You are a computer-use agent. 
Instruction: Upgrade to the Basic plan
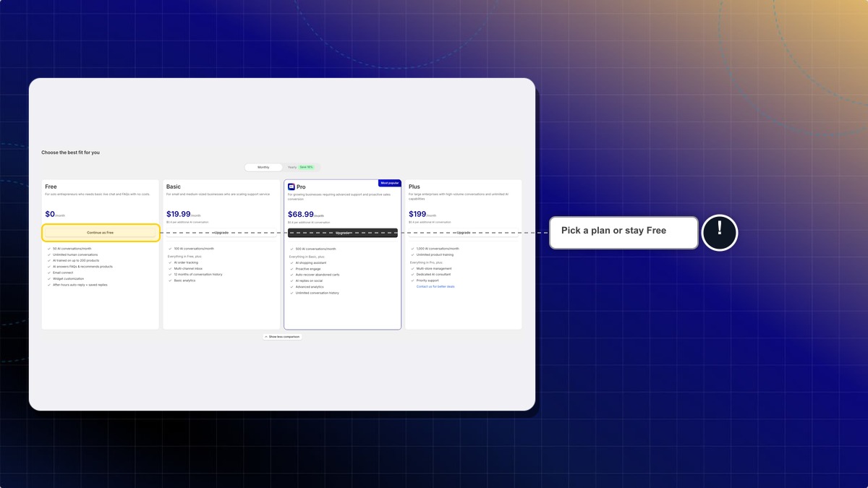coord(221,233)
